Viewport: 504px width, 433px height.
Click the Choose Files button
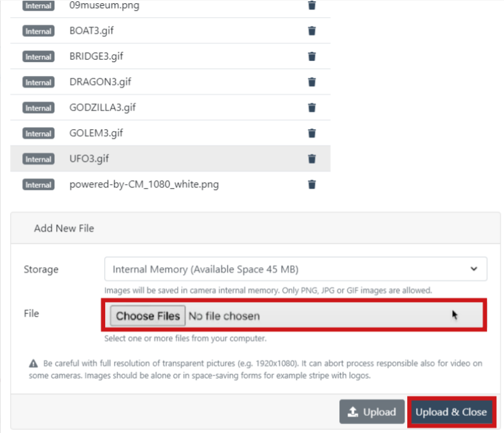148,316
